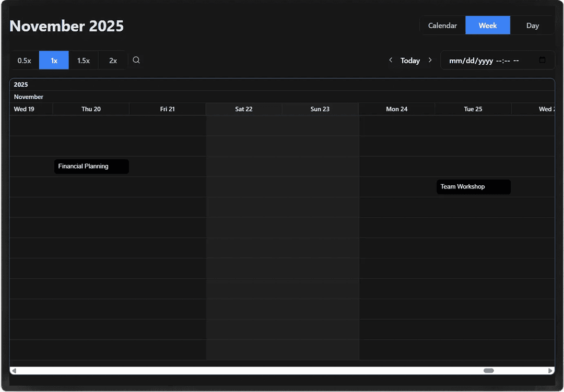Select the Week view tab
The width and height of the screenshot is (564, 392).
coord(487,26)
